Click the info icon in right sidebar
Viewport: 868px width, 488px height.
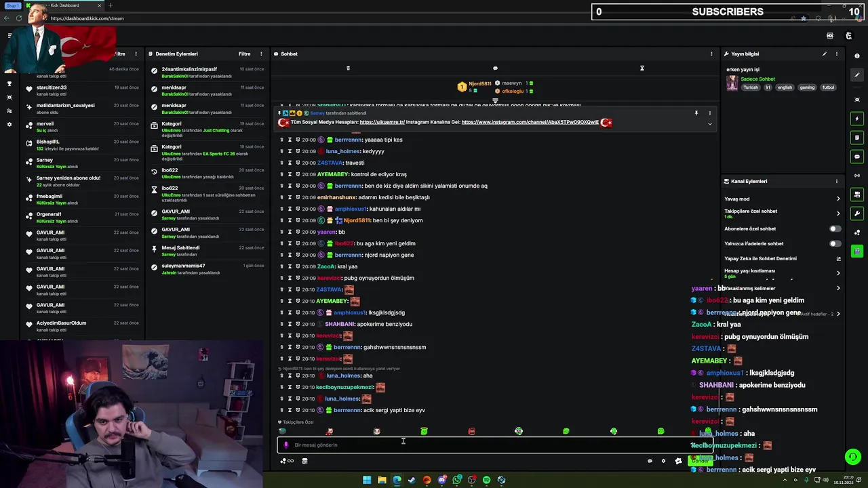[857, 56]
